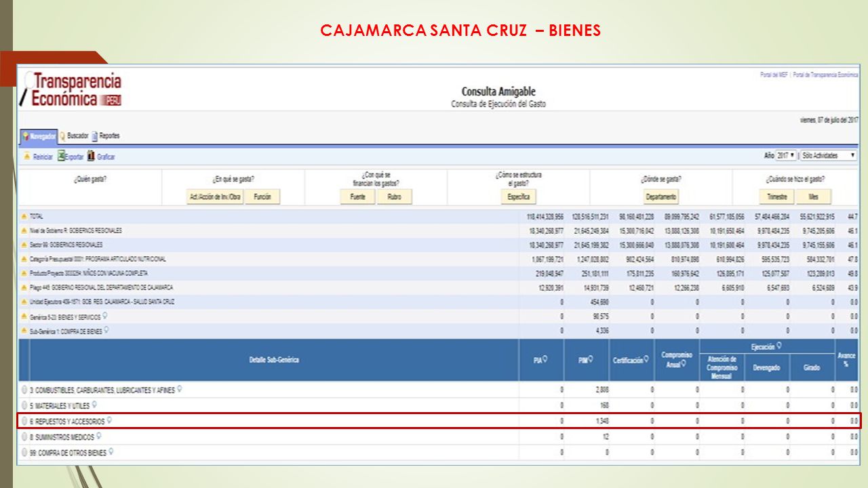Click the Devengado column header
This screenshot has width=868, height=488.
click(x=767, y=367)
